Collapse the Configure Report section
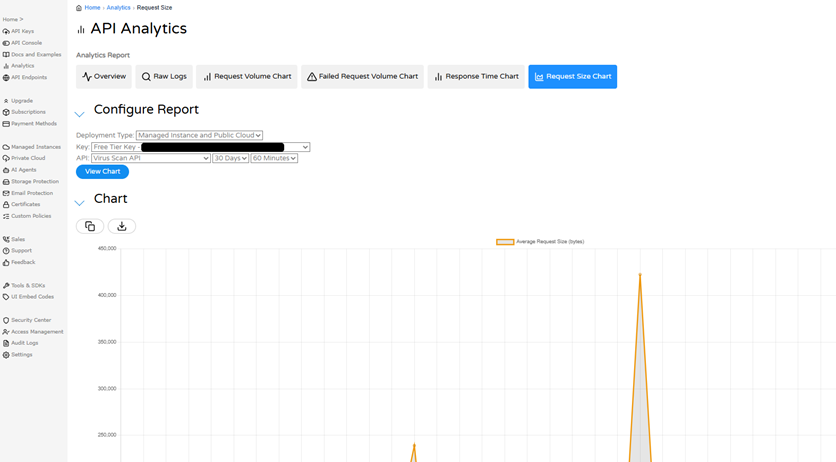 point(79,114)
